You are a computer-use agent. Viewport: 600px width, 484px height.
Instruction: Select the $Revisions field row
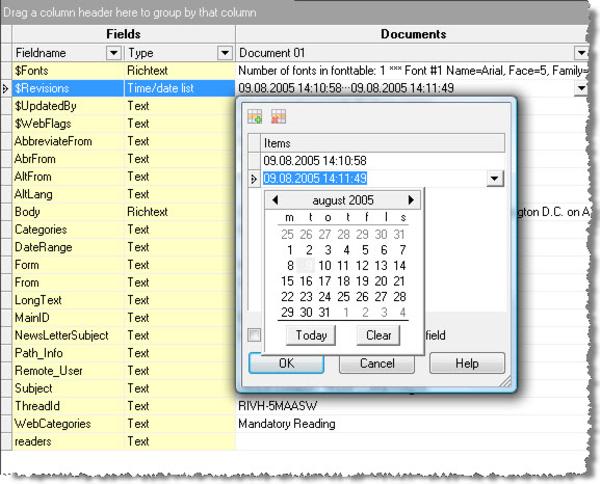[x=67, y=88]
